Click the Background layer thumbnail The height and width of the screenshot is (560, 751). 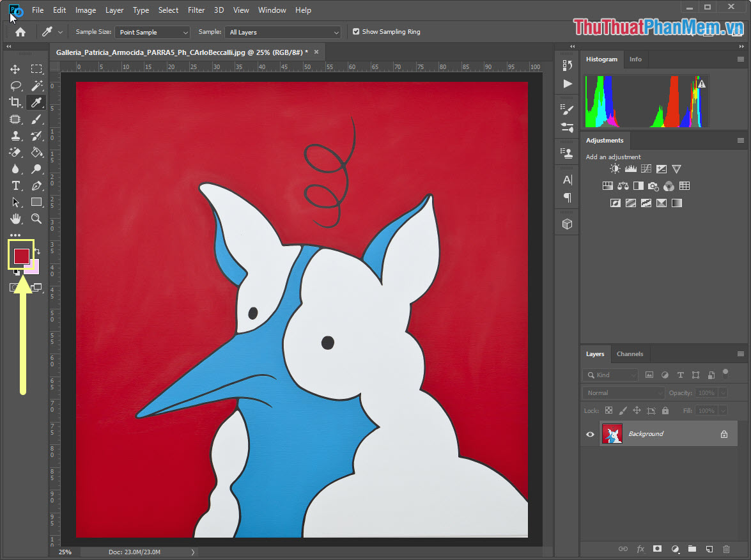pyautogui.click(x=612, y=433)
